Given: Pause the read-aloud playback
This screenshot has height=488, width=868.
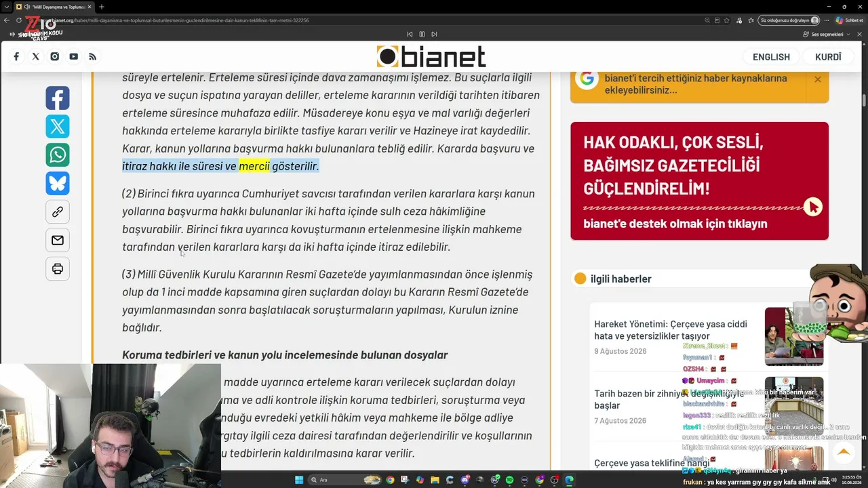Looking at the screenshot, I should pos(422,34).
